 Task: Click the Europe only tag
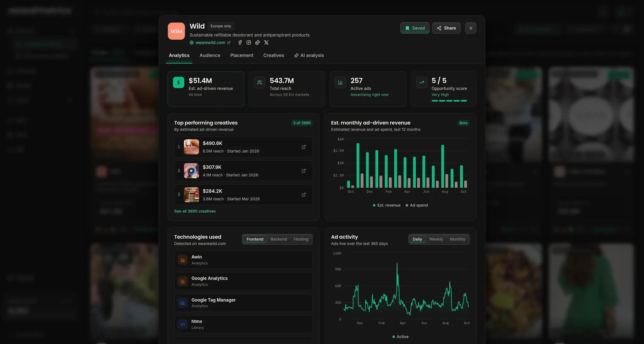point(221,26)
